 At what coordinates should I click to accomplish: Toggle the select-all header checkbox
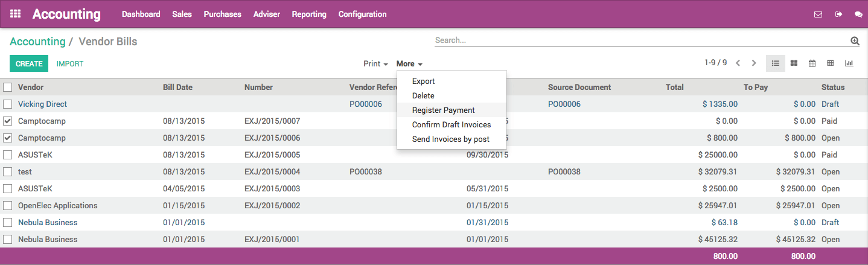tap(8, 88)
